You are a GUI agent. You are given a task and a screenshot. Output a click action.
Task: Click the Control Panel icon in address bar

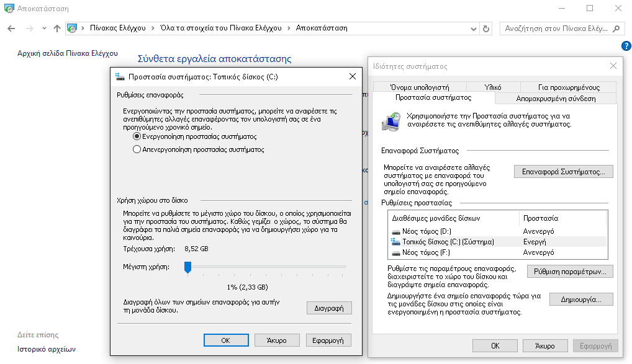pyautogui.click(x=72, y=28)
